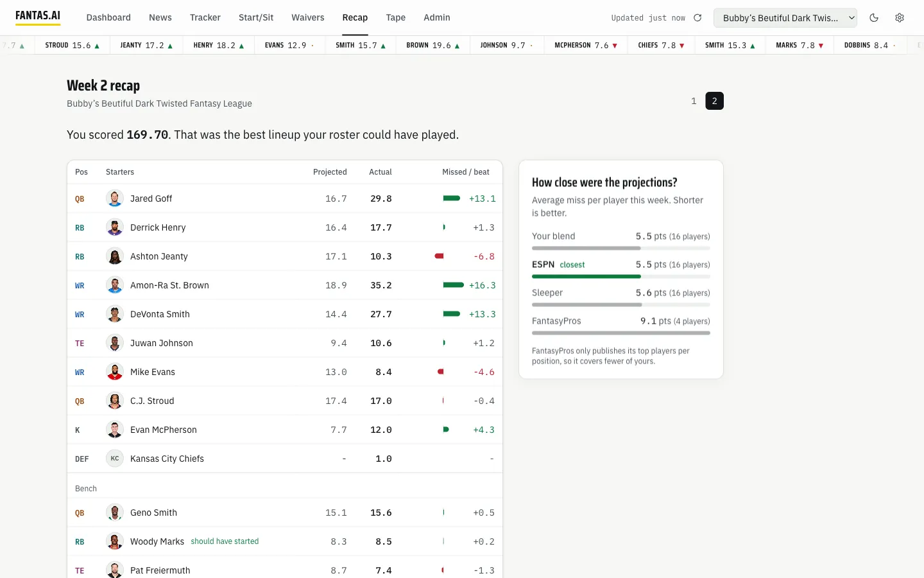Open the Start/Sit tab
The image size is (924, 578).
256,17
